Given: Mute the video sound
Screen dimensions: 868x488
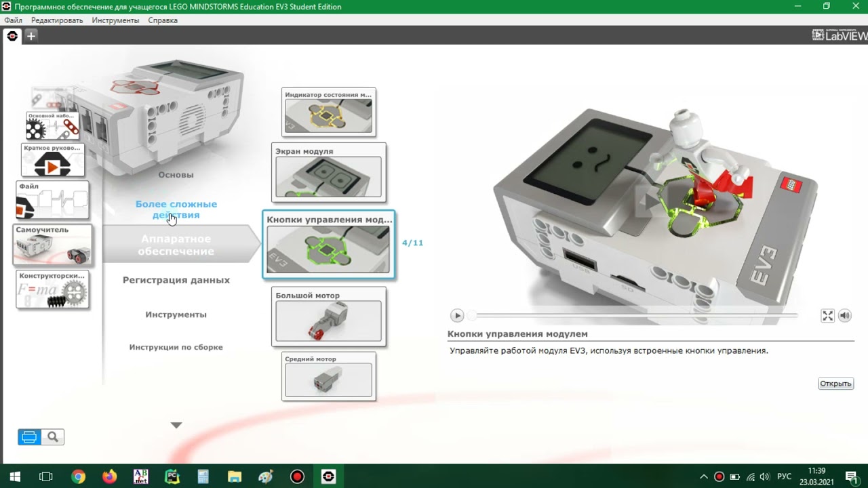Looking at the screenshot, I should coord(844,315).
